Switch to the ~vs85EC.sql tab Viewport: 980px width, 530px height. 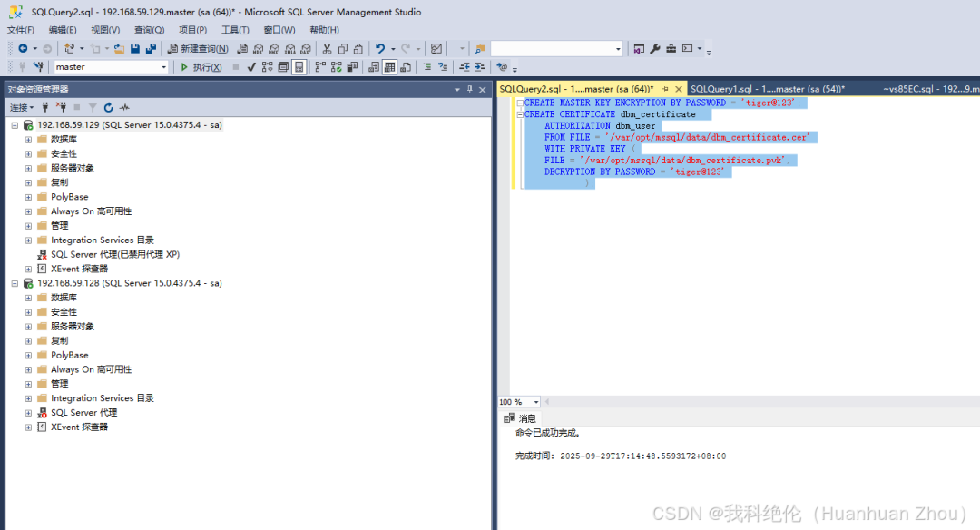[x=930, y=89]
